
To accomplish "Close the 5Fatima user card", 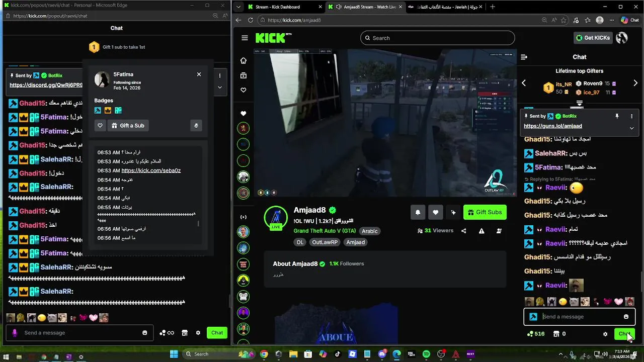I will [x=199, y=74].
